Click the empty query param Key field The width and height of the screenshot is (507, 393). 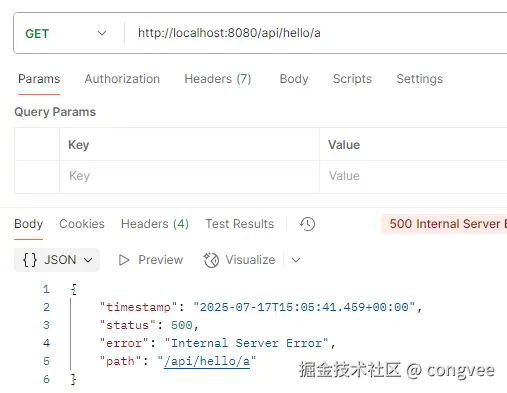point(189,176)
